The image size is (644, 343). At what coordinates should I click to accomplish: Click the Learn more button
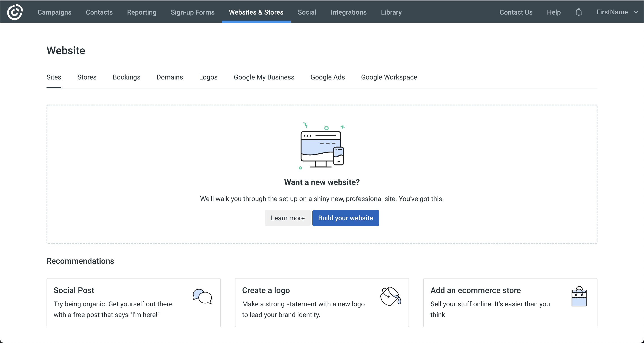(x=288, y=218)
